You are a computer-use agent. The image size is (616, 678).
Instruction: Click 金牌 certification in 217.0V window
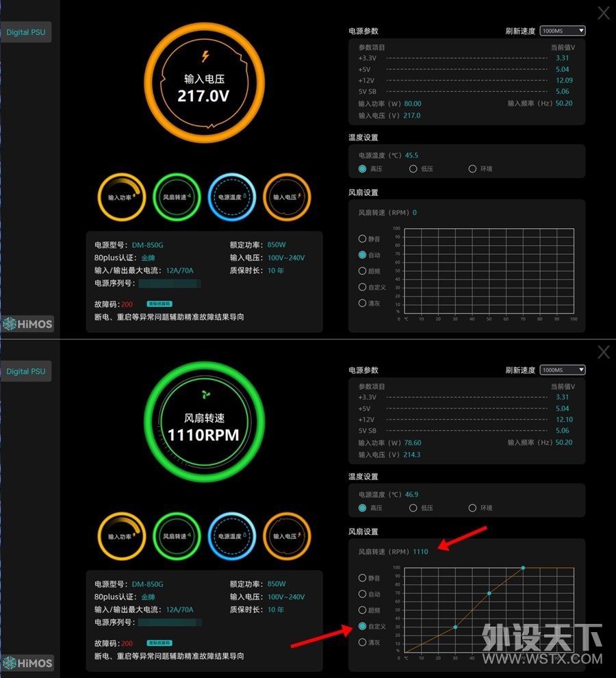(148, 258)
